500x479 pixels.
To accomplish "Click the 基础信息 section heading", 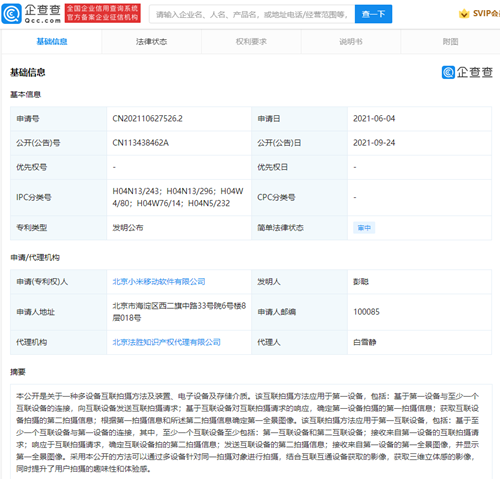I will click(x=28, y=72).
